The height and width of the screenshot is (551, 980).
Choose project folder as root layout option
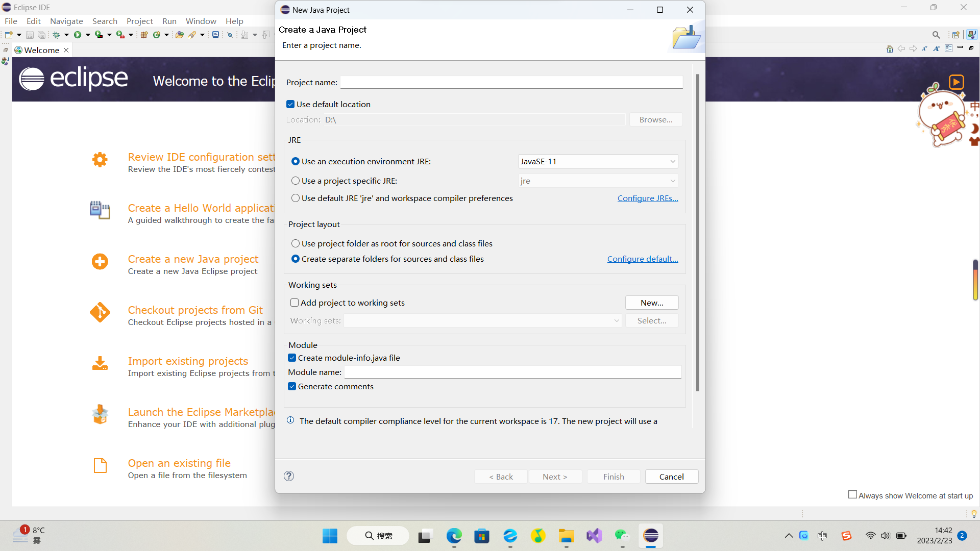(296, 243)
